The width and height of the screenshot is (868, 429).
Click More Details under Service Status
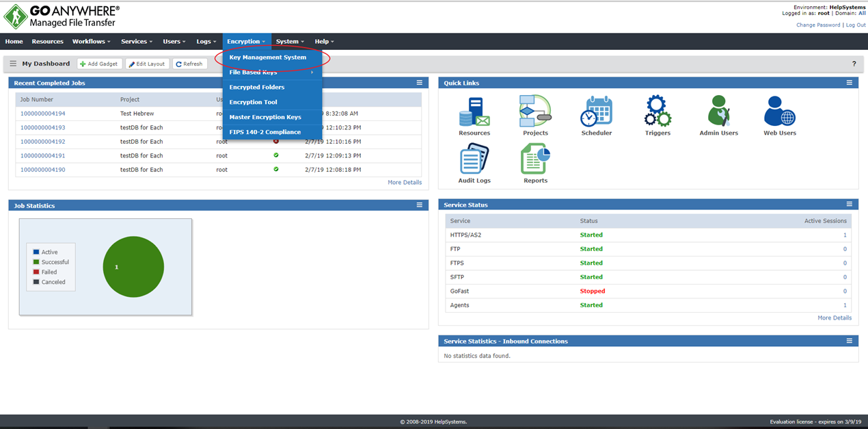835,318
